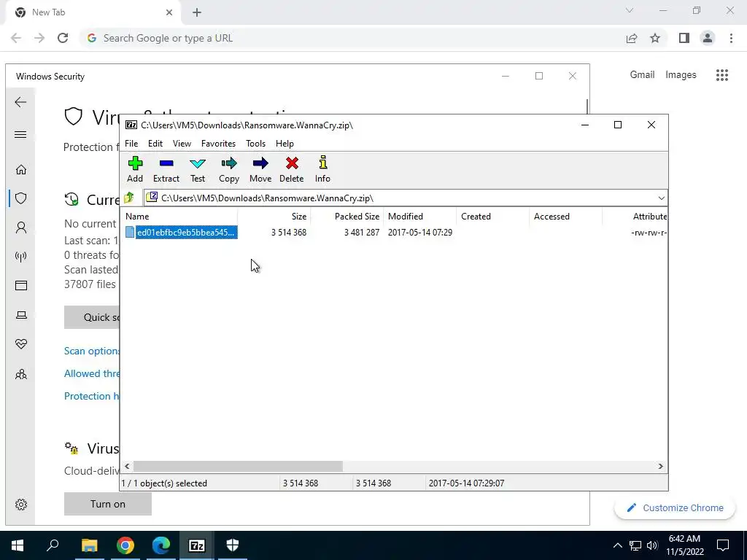The image size is (747, 560).
Task: Open Microsoft Edge from taskbar
Action: [x=161, y=545]
